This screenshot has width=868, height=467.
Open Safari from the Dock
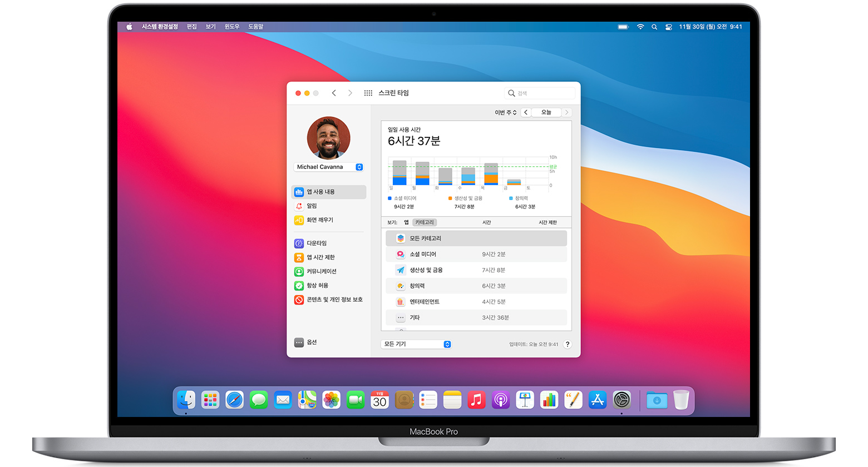coord(234,400)
